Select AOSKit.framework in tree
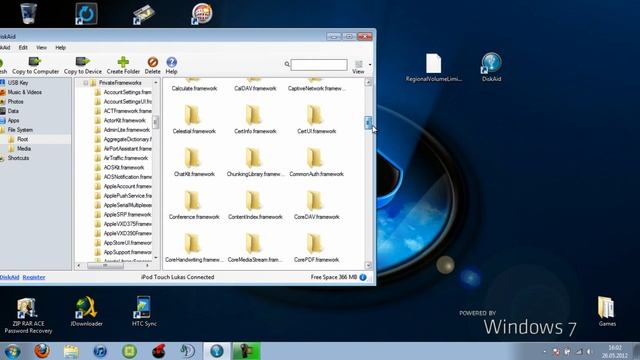The height and width of the screenshot is (360, 640). click(124, 167)
